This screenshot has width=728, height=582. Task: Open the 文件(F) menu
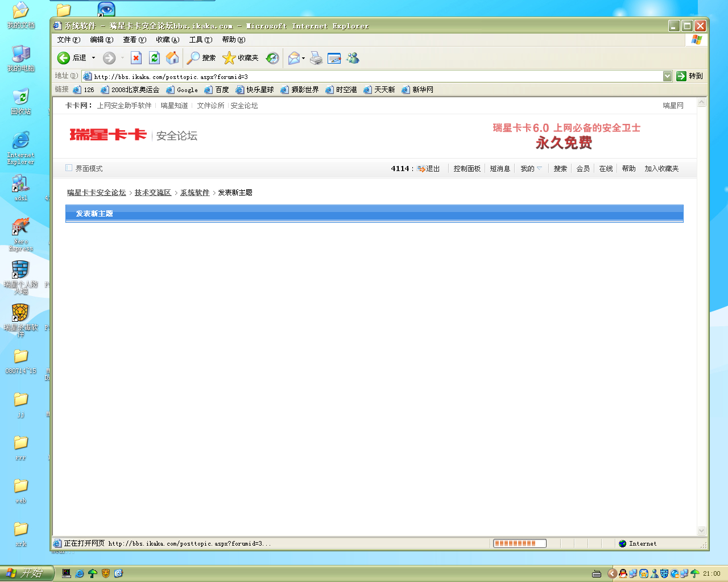[x=69, y=40]
